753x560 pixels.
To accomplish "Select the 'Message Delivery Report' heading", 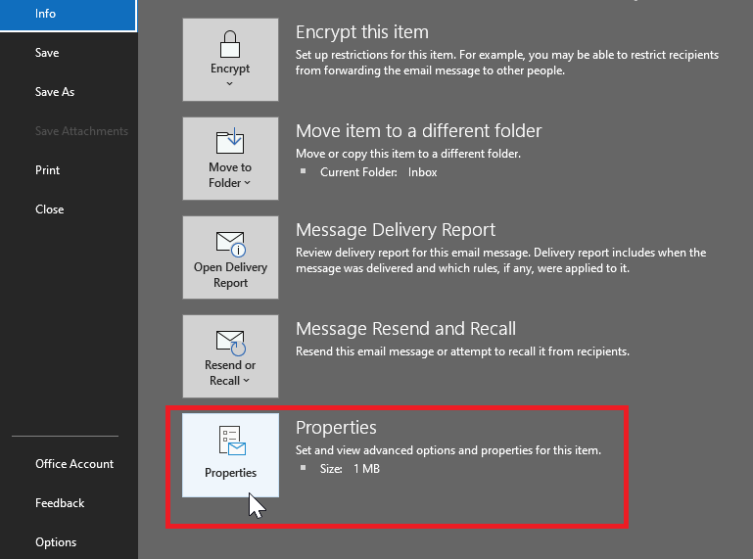I will pos(396,230).
